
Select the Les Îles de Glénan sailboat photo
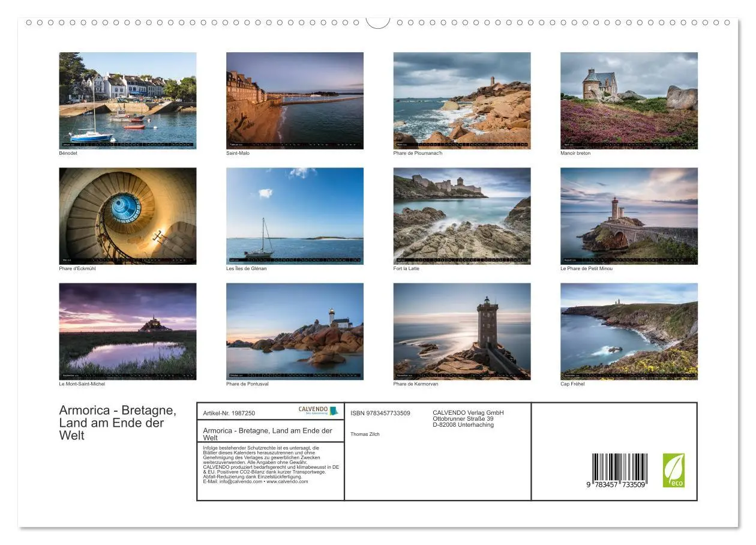[x=295, y=216]
